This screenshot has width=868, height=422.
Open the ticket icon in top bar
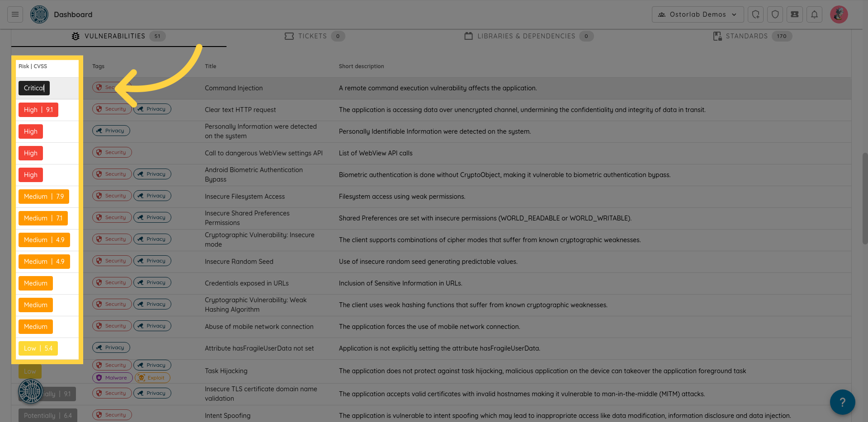point(794,14)
